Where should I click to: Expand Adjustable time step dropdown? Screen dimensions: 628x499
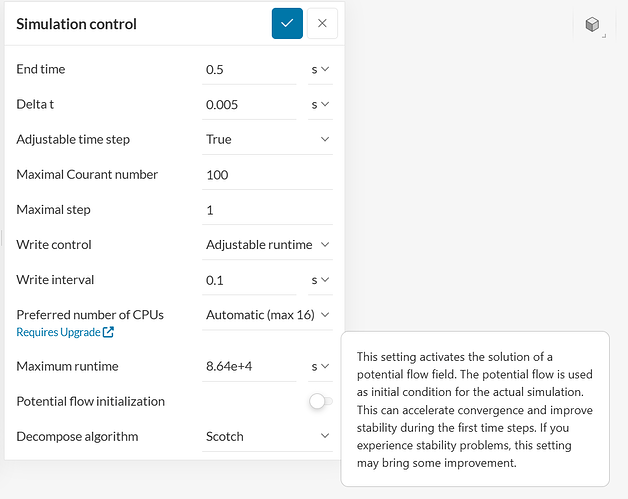[x=267, y=139]
